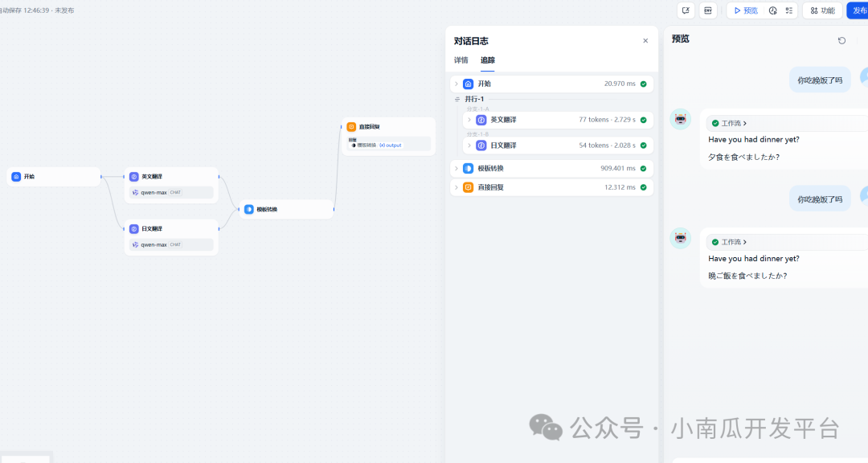Expand the 英文翻译 trace row chevron
The height and width of the screenshot is (463, 868).
pos(469,120)
